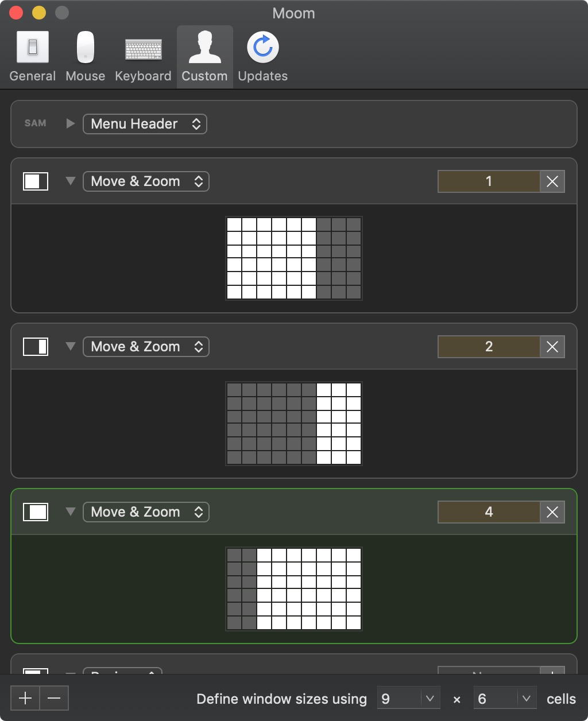The height and width of the screenshot is (721, 588).
Task: Open the Menu Header action type dropdown
Action: [145, 124]
